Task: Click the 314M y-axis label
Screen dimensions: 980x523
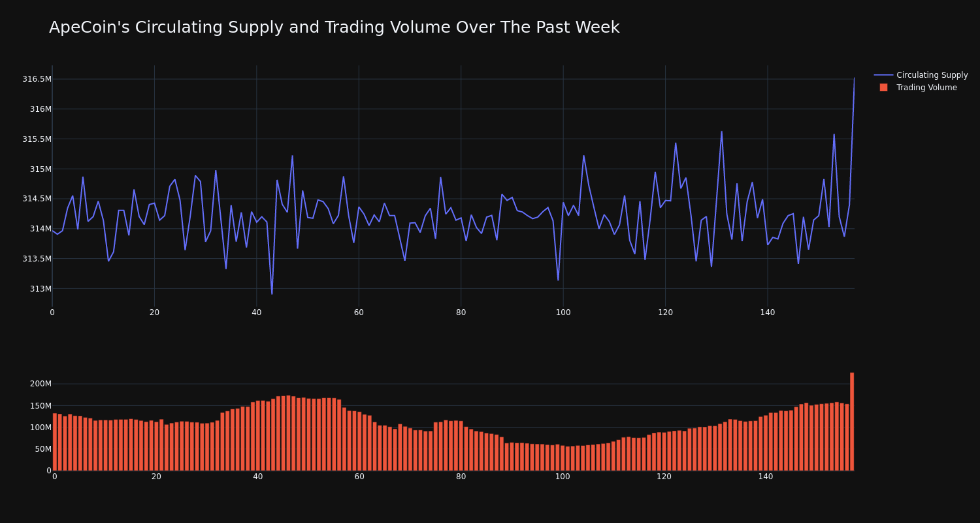Action: (x=41, y=229)
